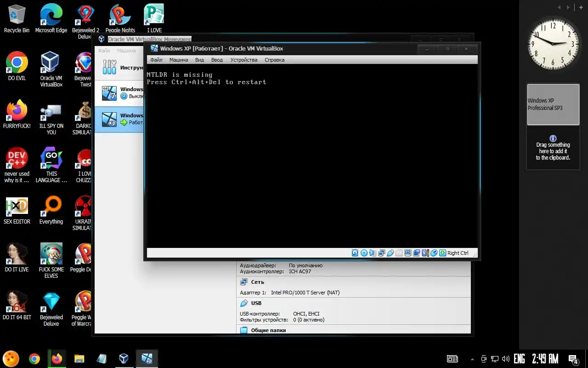Open the Oracle VM VirtualBox desktop shortcut

51,69
